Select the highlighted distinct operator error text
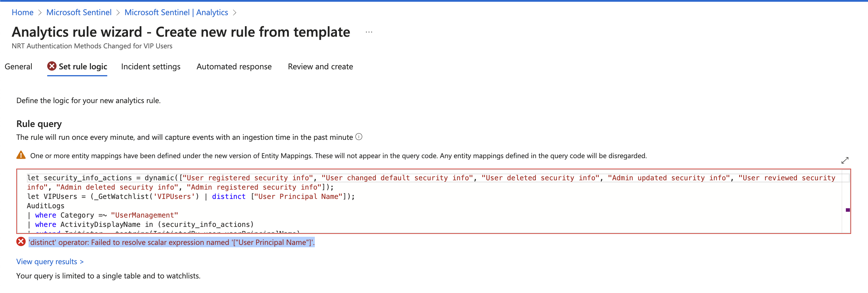 (x=171, y=242)
